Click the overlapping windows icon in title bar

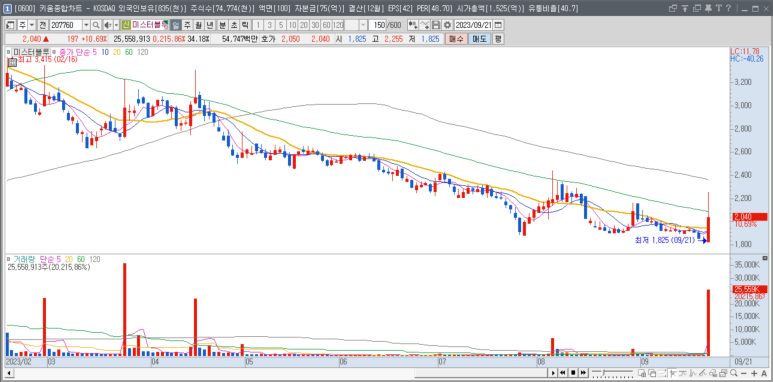[697, 8]
